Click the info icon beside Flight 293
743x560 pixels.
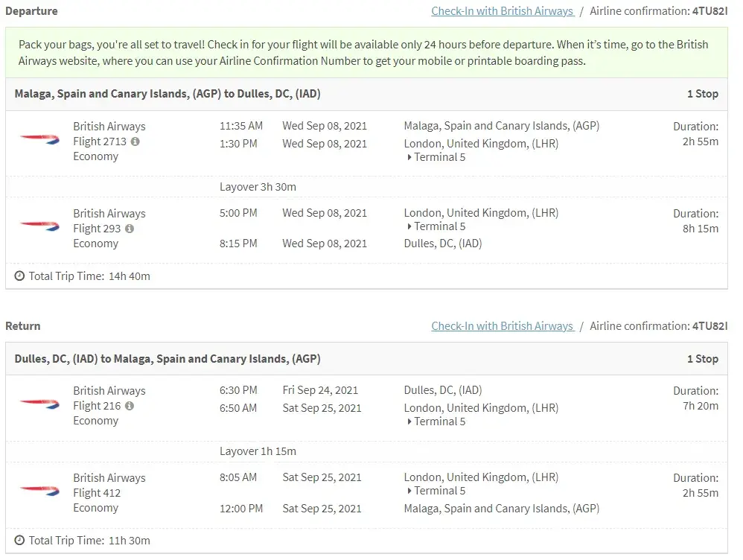pos(130,229)
